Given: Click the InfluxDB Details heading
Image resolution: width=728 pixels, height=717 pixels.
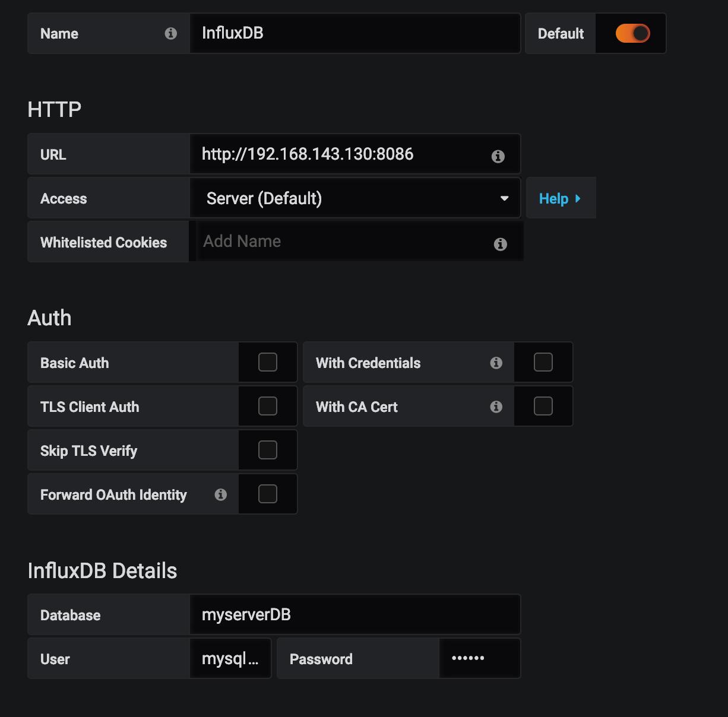Looking at the screenshot, I should tap(102, 571).
